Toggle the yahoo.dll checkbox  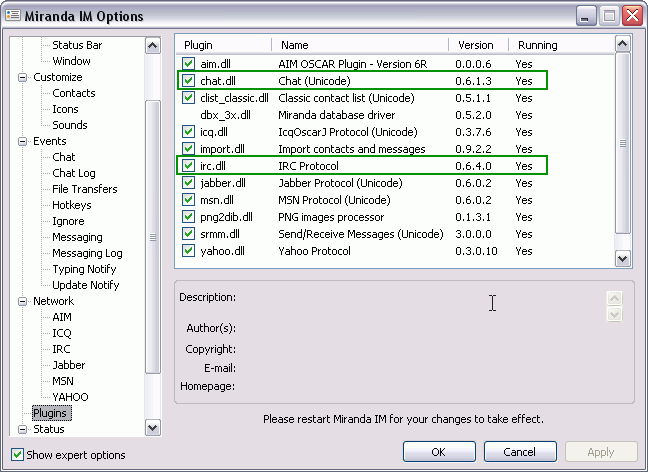click(x=188, y=250)
